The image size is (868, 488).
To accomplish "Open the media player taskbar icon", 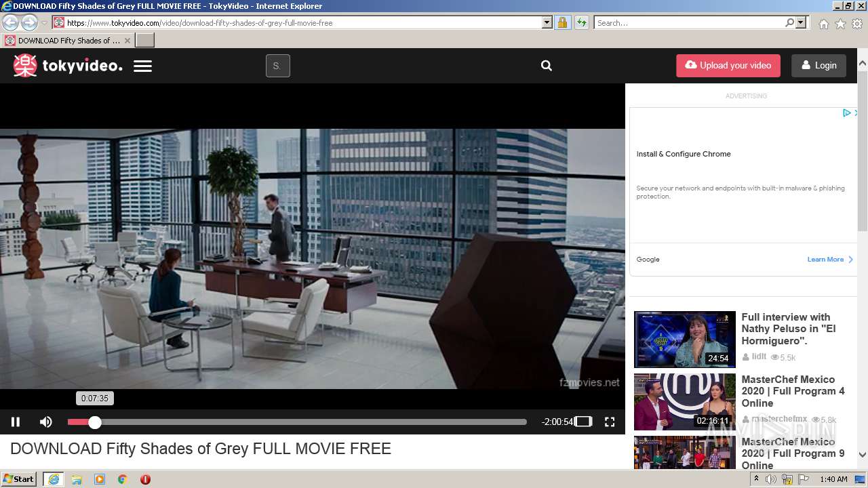I will (100, 479).
